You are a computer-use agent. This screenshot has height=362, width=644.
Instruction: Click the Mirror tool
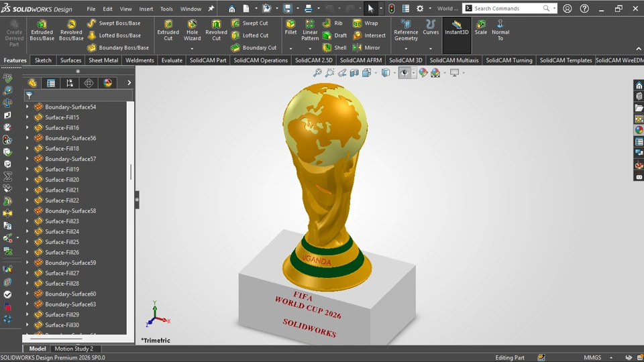coord(366,48)
